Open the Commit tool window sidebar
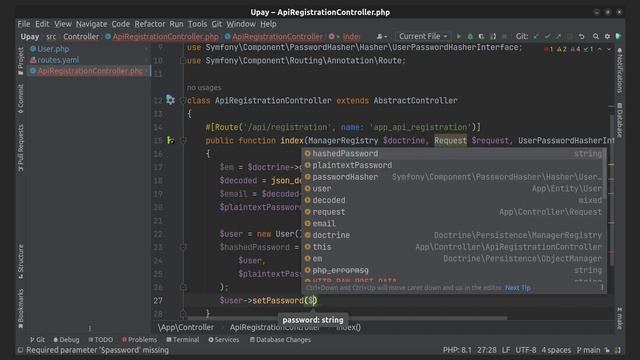 click(x=21, y=99)
